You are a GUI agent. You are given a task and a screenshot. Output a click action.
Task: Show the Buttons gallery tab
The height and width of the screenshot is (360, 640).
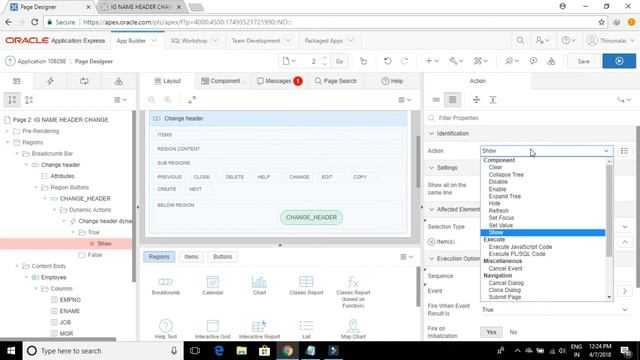(222, 257)
